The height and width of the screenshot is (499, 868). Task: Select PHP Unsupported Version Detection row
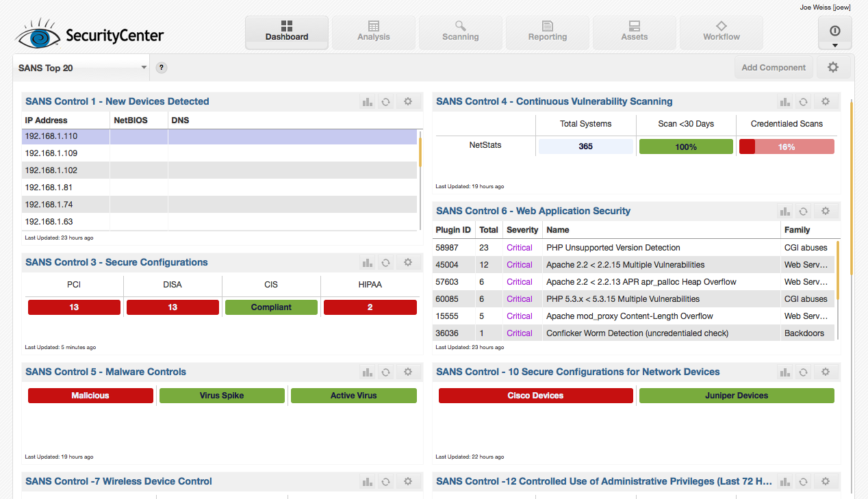[x=634, y=248]
